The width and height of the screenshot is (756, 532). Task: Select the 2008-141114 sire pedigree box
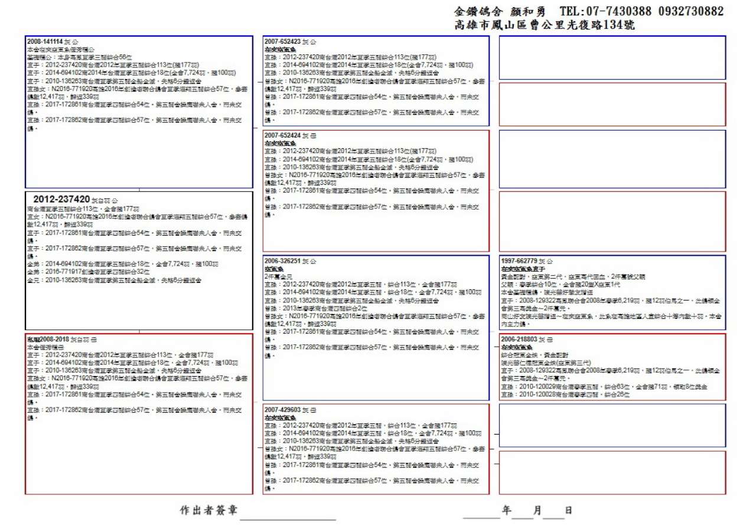coord(139,112)
